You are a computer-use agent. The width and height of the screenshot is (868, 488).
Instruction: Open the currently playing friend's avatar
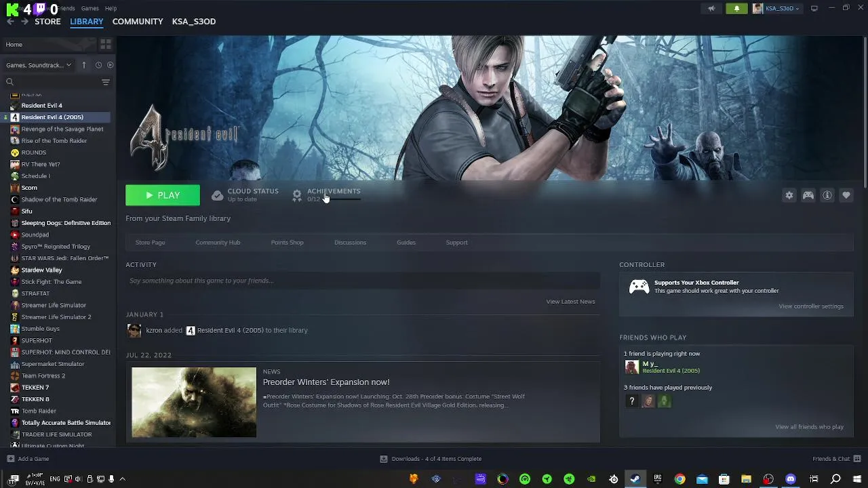[632, 367]
